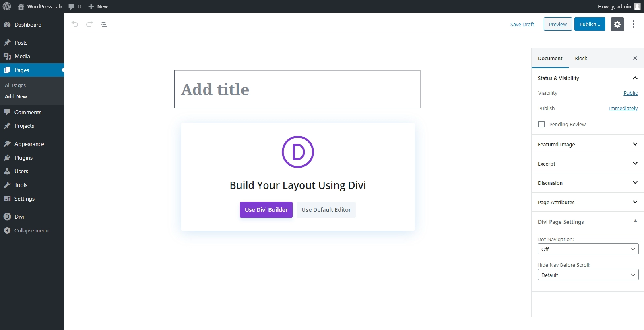Click Save Draft
Viewport: 644px width, 330px height.
pyautogui.click(x=522, y=24)
